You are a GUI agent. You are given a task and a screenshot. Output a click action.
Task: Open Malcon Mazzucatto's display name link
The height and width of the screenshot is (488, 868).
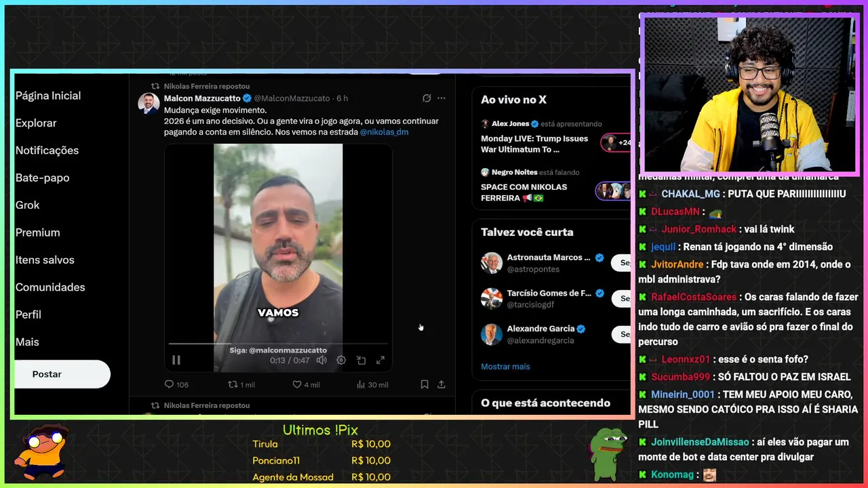[x=202, y=98]
